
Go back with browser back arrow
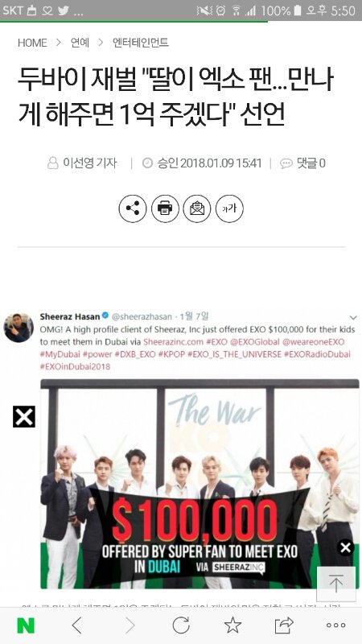point(76,625)
